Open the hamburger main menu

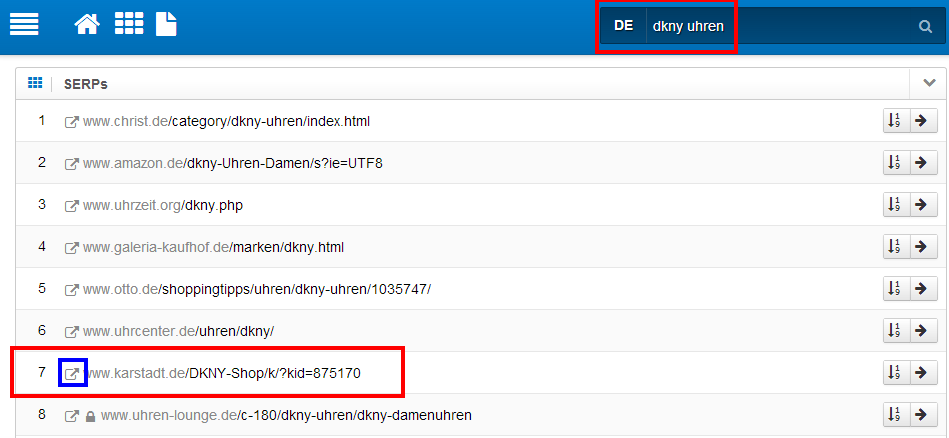24,24
